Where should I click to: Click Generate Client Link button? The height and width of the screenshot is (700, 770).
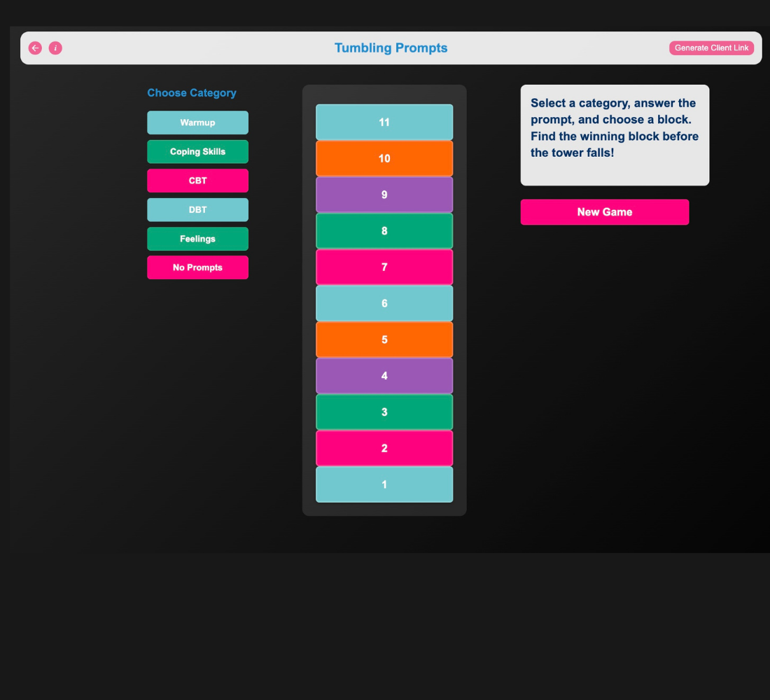click(711, 48)
